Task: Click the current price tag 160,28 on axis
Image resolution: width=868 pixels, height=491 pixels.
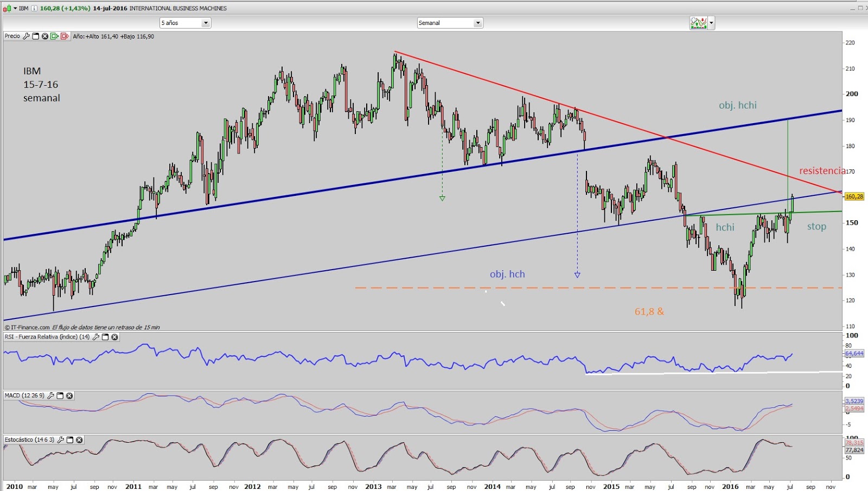Action: pos(854,196)
